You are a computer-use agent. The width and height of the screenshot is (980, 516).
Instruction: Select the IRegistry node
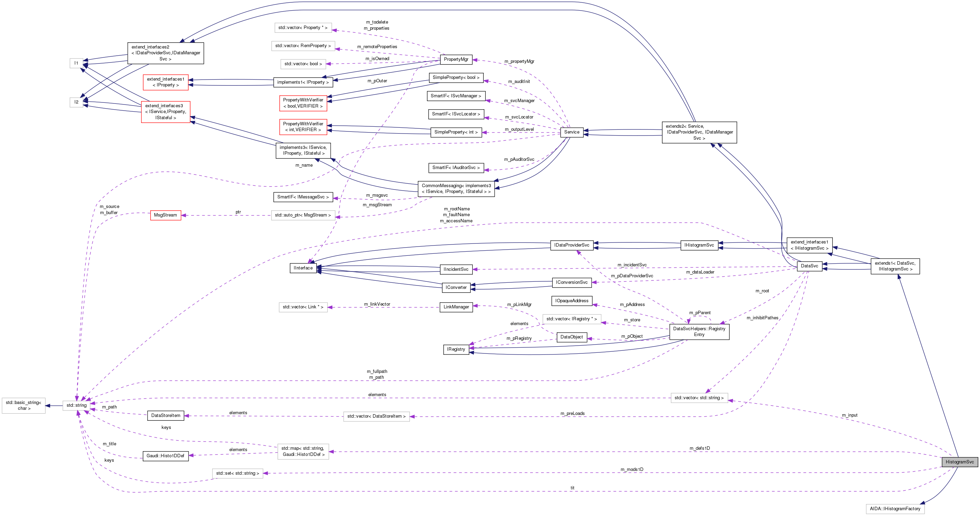[456, 349]
